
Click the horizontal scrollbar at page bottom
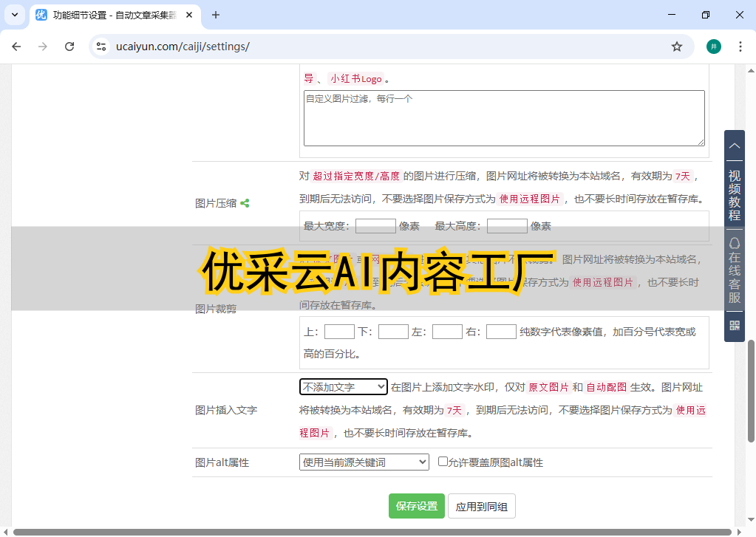[370, 532]
